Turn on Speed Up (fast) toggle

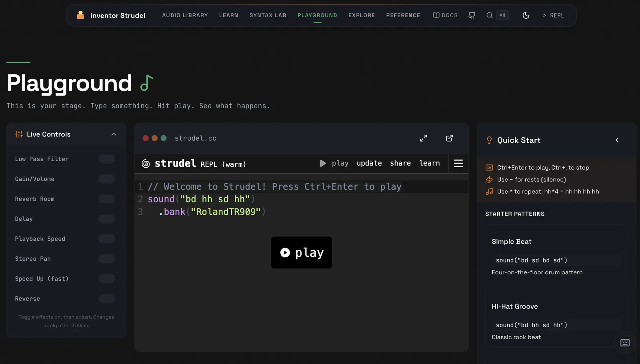coord(107,279)
